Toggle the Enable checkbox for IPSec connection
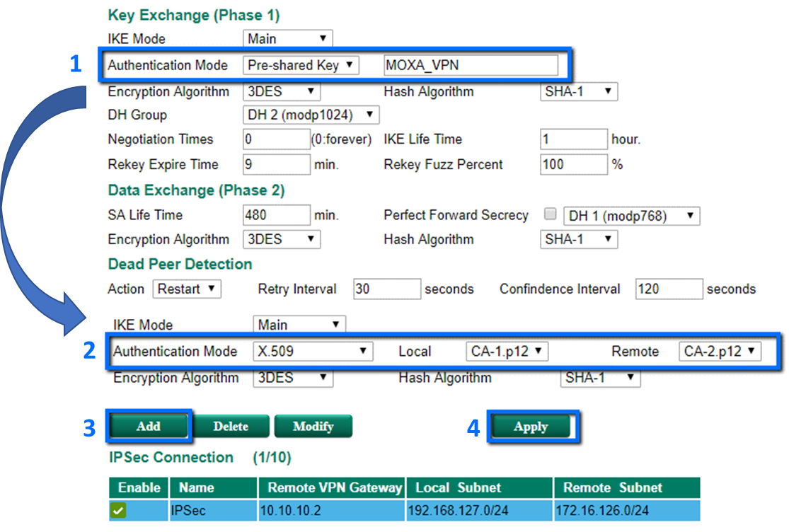Viewport: 789px width, 532px height. click(118, 510)
